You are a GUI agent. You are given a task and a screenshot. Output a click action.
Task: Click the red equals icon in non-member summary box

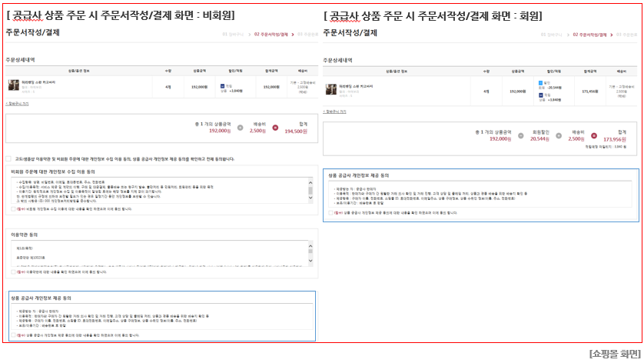[x=275, y=128]
